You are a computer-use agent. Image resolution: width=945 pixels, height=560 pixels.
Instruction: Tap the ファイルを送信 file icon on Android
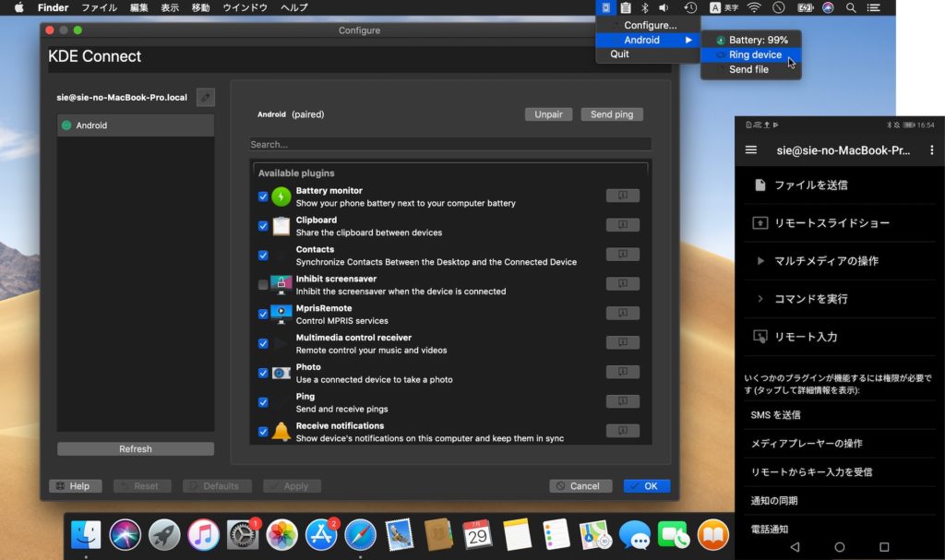[x=762, y=185]
